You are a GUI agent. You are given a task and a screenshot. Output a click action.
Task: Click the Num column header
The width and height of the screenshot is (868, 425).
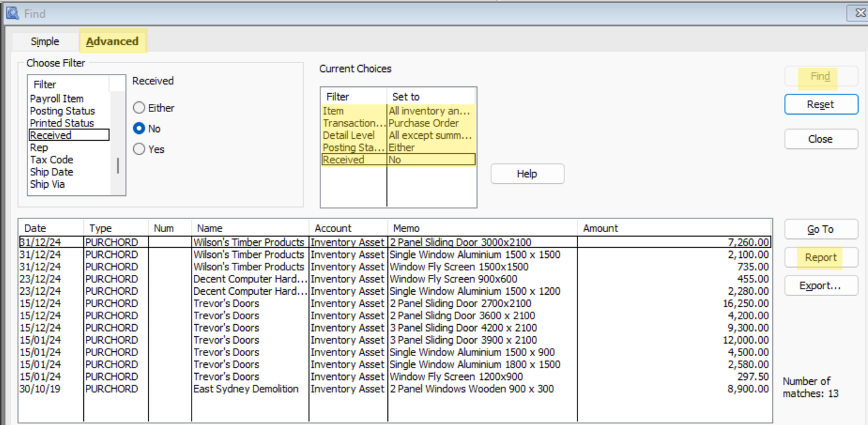[x=170, y=228]
